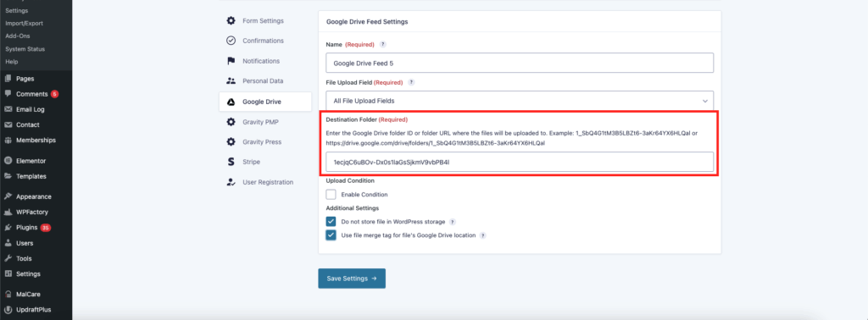Image resolution: width=868 pixels, height=320 pixels.
Task: Click the Tools wrench icon
Action: 8,259
